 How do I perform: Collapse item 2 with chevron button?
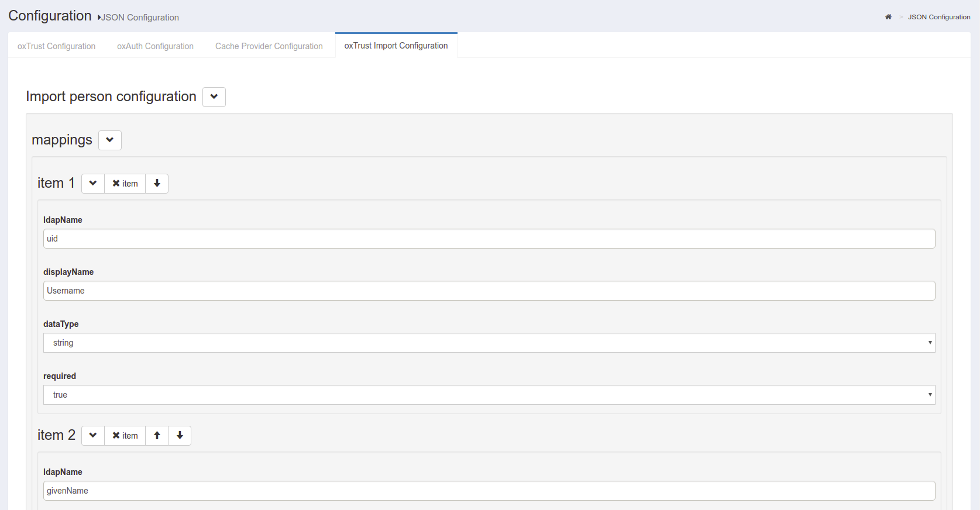pos(93,436)
